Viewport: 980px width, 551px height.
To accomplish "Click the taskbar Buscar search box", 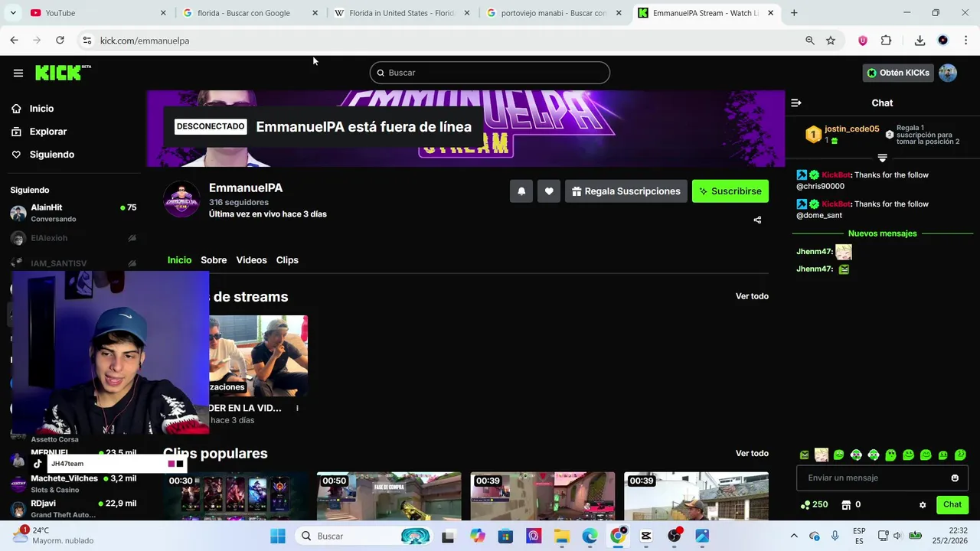I will coord(364,536).
